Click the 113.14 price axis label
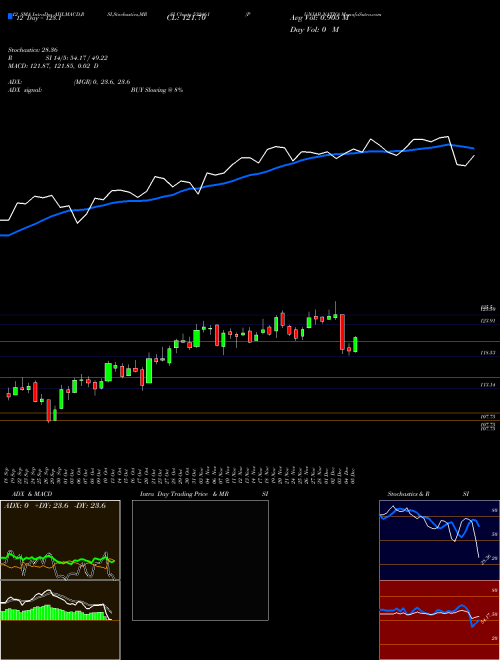 [x=488, y=385]
